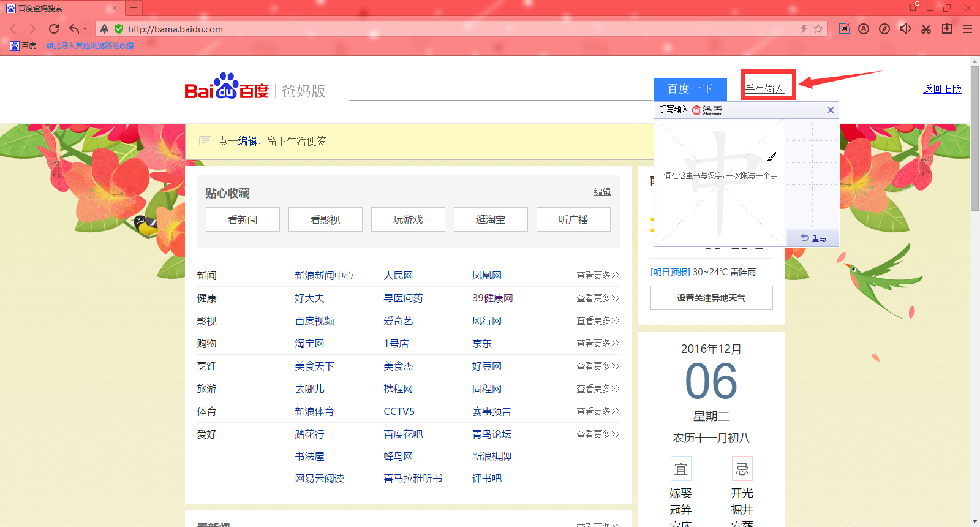Open the downloads icon

(947, 29)
